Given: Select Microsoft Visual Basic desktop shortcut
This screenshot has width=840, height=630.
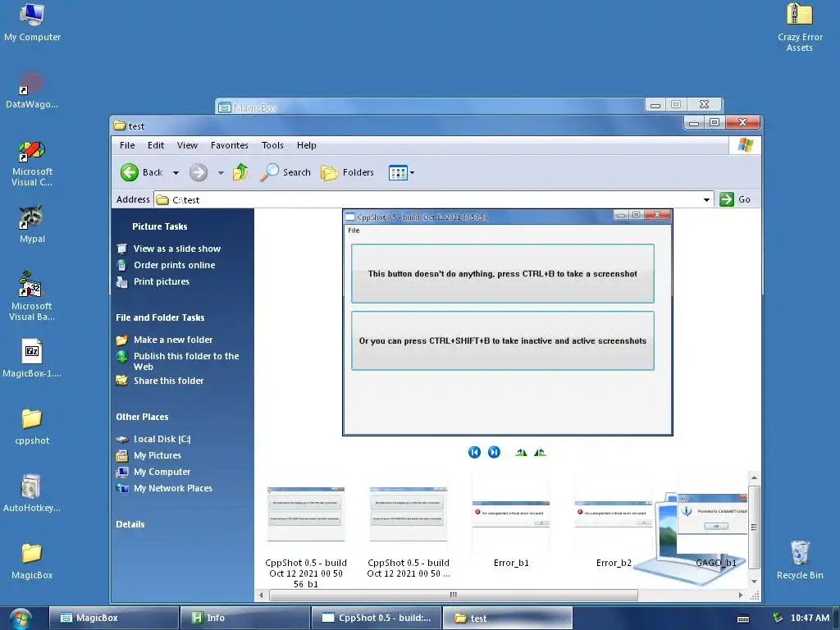Looking at the screenshot, I should click(x=32, y=296).
